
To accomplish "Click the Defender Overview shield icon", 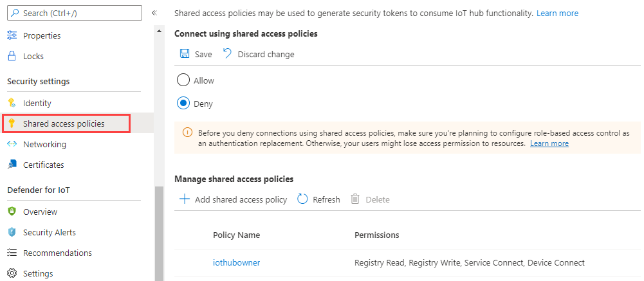I will pyautogui.click(x=12, y=212).
